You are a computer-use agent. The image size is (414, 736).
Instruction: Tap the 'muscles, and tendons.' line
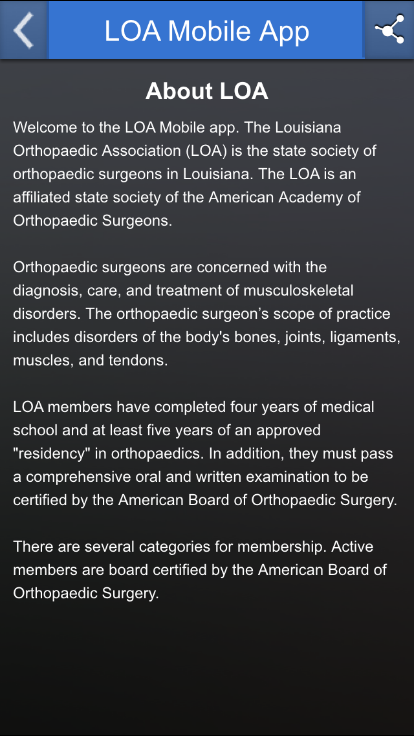[91, 360]
